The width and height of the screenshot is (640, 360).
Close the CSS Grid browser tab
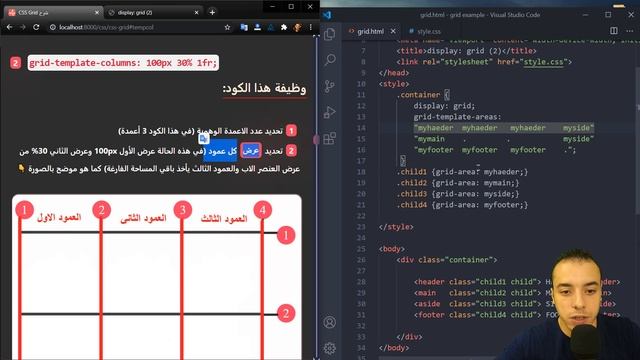coord(97,13)
